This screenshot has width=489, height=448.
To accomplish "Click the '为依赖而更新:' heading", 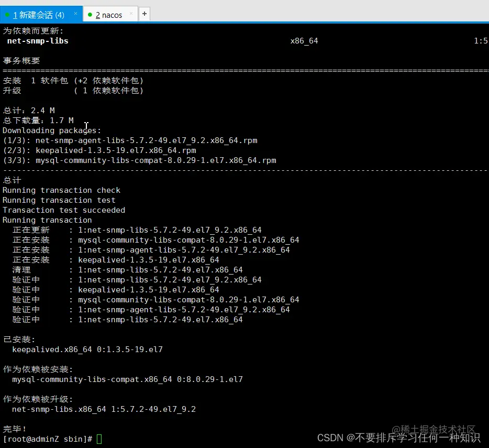I will point(33,30).
